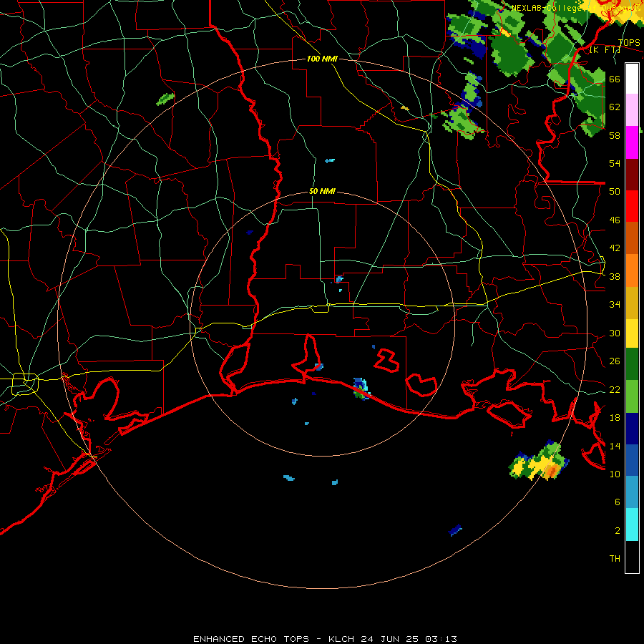Click the "100 NMI" range ring label
Viewport: 644px width, 644px height.
(322, 59)
